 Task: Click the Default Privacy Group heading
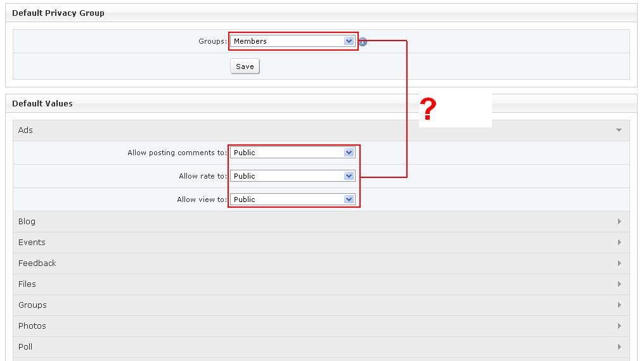[x=58, y=13]
